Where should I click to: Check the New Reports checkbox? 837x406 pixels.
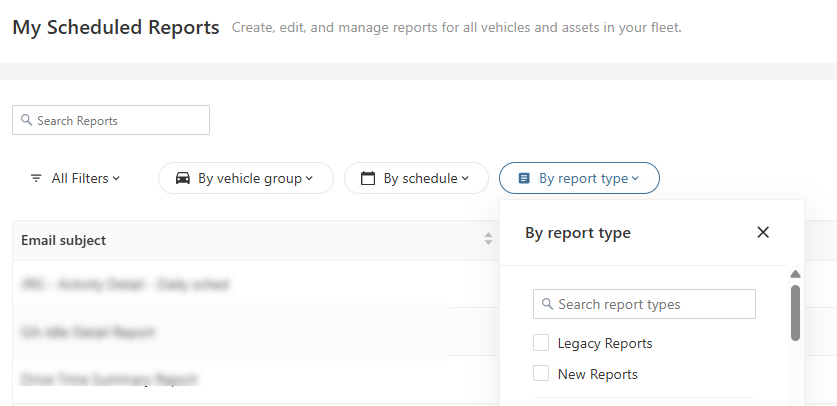pos(541,373)
